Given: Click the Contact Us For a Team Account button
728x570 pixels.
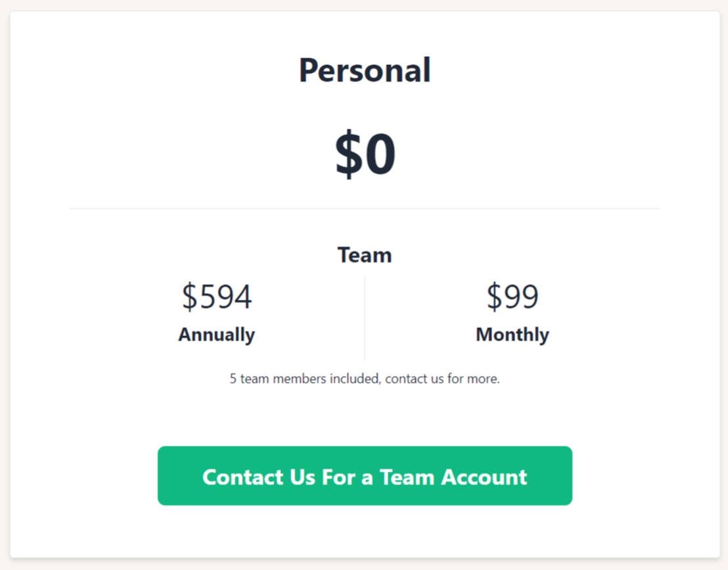Looking at the screenshot, I should [x=364, y=476].
